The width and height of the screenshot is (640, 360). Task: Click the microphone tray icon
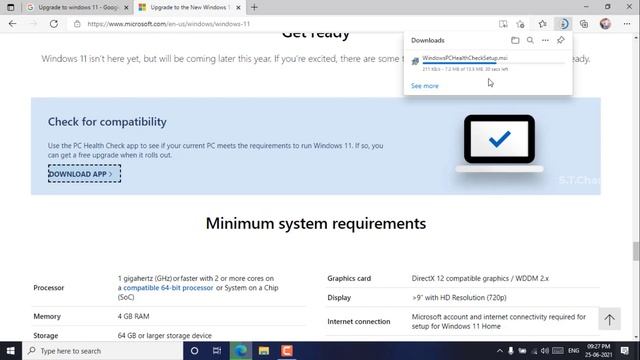(x=511, y=351)
